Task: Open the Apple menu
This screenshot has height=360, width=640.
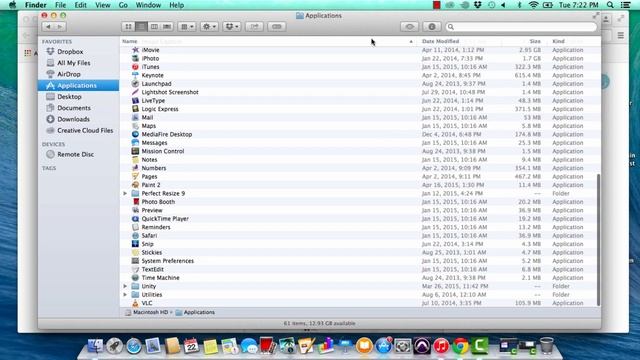Action: pos(12,5)
